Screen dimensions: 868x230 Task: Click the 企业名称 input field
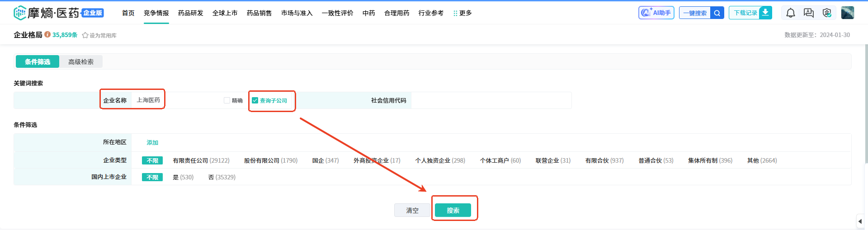(176, 100)
